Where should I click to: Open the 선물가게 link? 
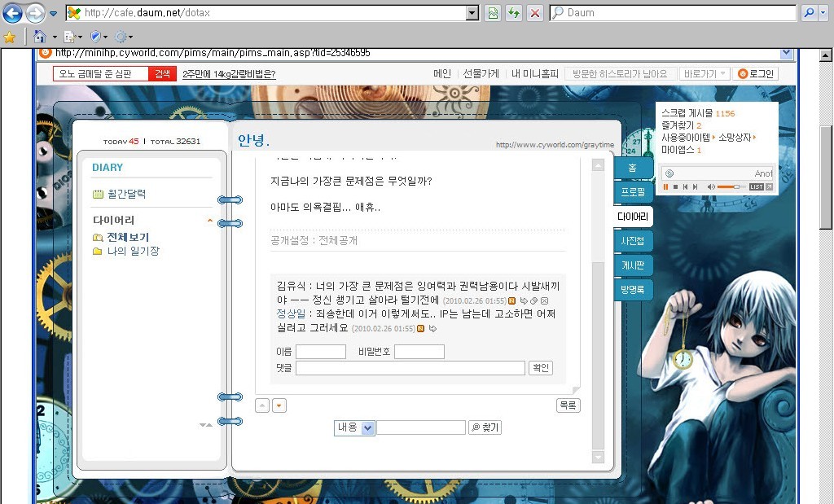tap(481, 74)
